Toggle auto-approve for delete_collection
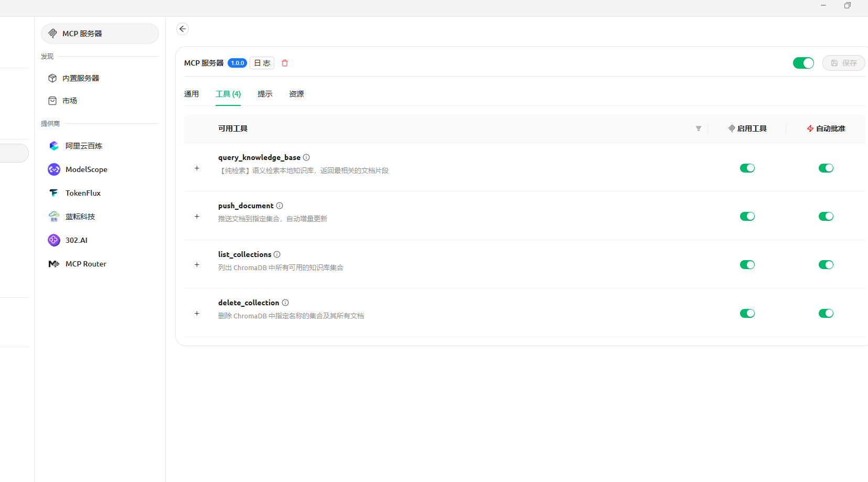The image size is (868, 482). pos(826,314)
